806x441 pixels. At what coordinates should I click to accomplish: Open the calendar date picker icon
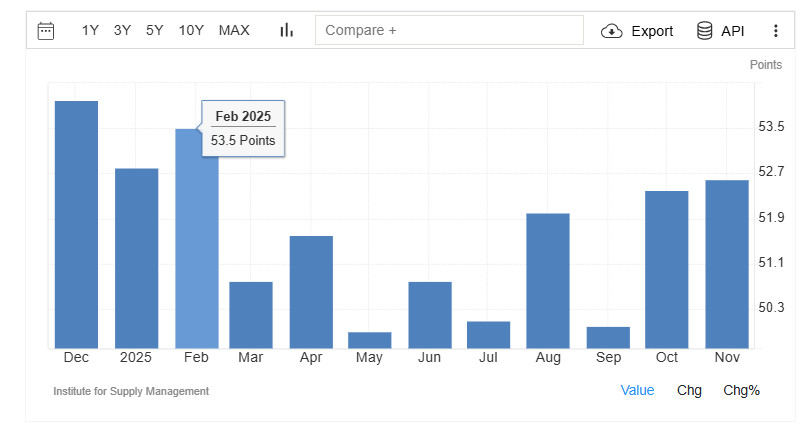point(46,30)
